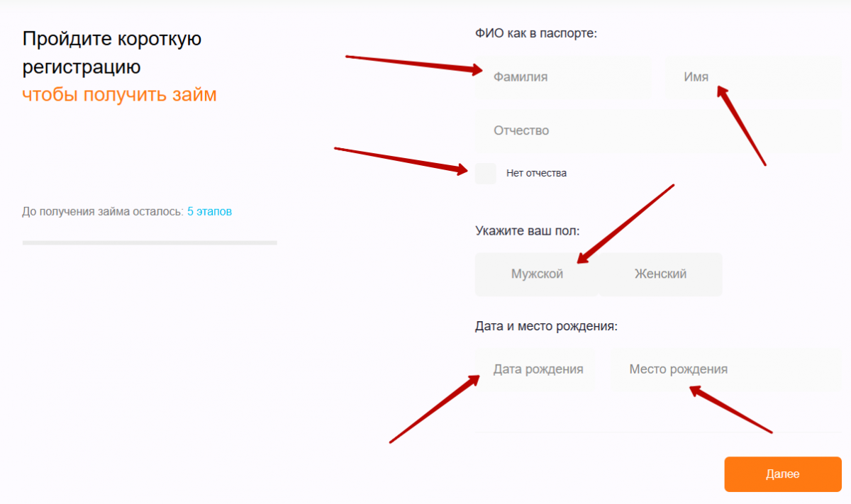Click the ФИО как в паспорте label
This screenshot has height=504, width=851.
537,33
